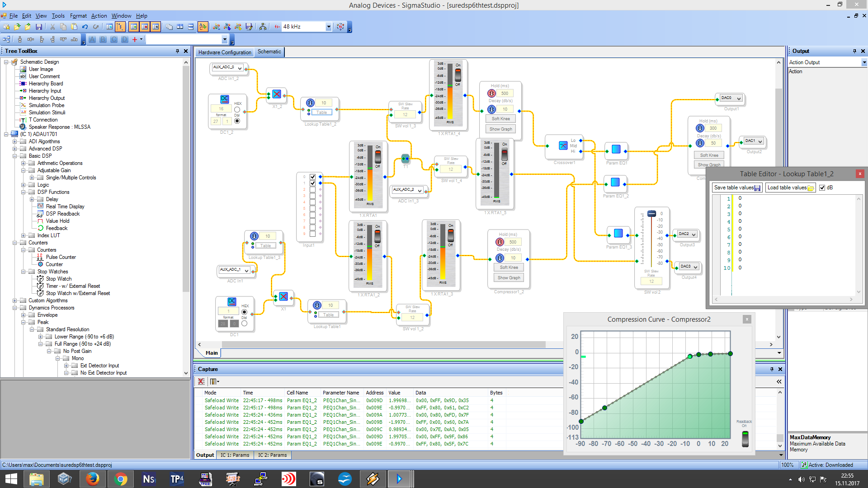Screen dimensions: 868x488
Task: Check the third Input1 channel checkbox
Action: click(312, 189)
